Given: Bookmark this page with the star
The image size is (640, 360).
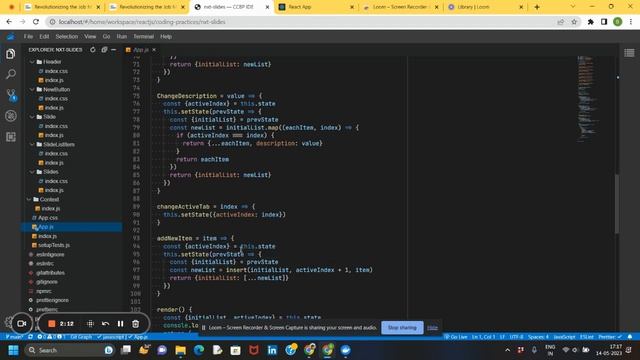Looking at the screenshot, I should pyautogui.click(x=574, y=22).
